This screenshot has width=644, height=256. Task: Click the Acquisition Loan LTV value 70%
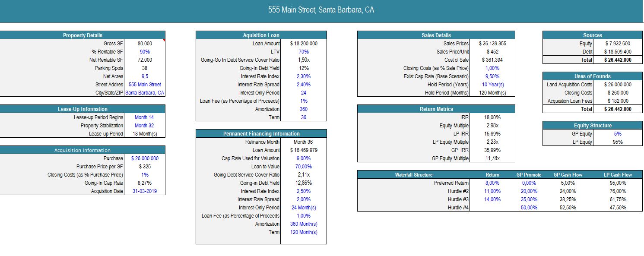click(304, 52)
